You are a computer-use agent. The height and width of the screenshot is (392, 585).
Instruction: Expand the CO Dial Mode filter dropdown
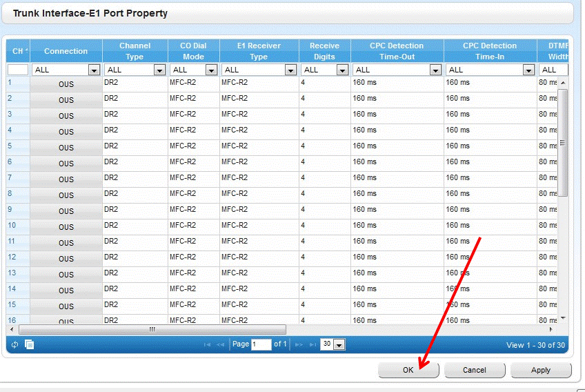click(211, 70)
